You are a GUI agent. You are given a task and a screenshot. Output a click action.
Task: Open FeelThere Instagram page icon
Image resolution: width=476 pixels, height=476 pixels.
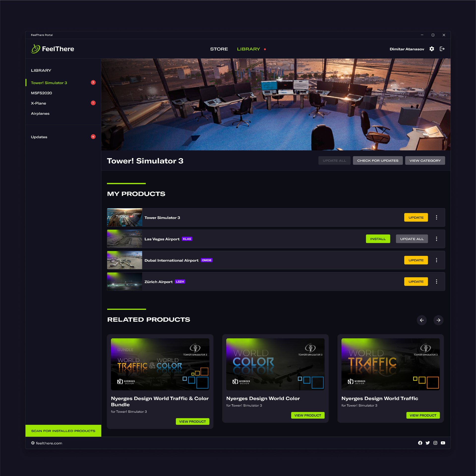(x=435, y=443)
